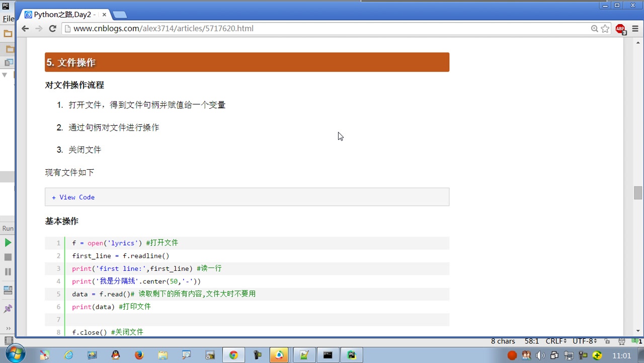The height and width of the screenshot is (363, 644).
Task: Open the PyCharm Run tool window label
Action: (8, 228)
